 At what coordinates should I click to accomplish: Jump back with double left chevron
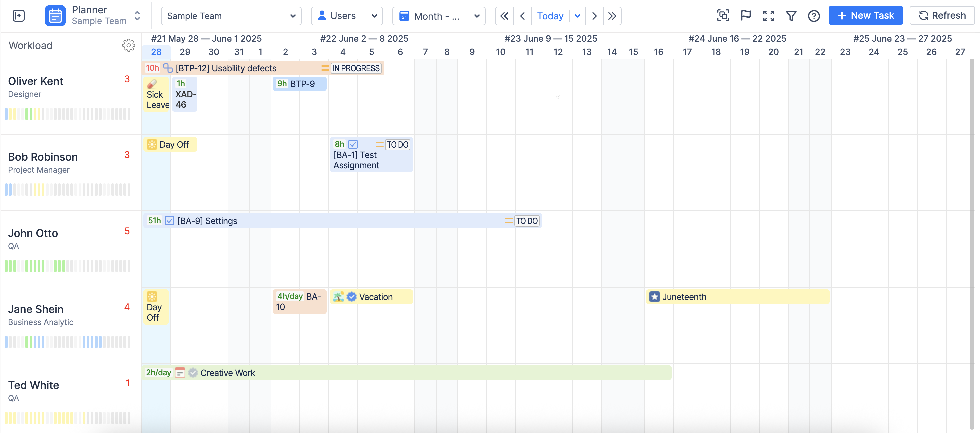pos(504,16)
